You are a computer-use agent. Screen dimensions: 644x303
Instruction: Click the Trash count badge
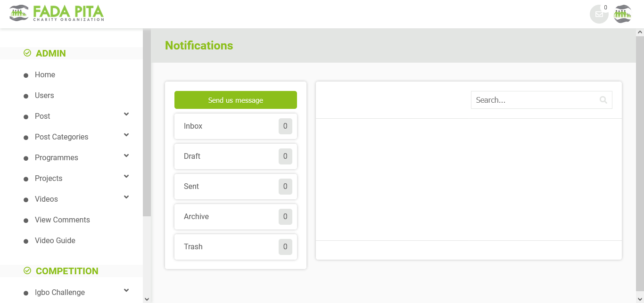(x=285, y=247)
